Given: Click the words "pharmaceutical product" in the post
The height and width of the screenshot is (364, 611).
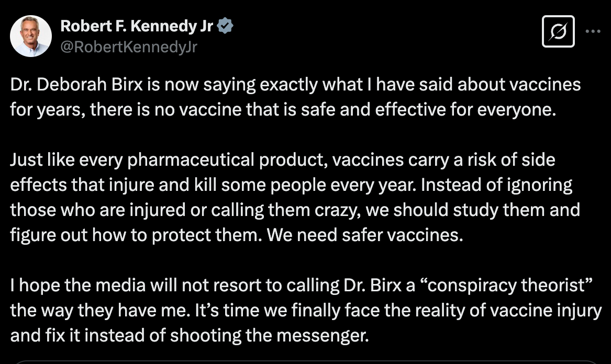Looking at the screenshot, I should click(227, 160).
